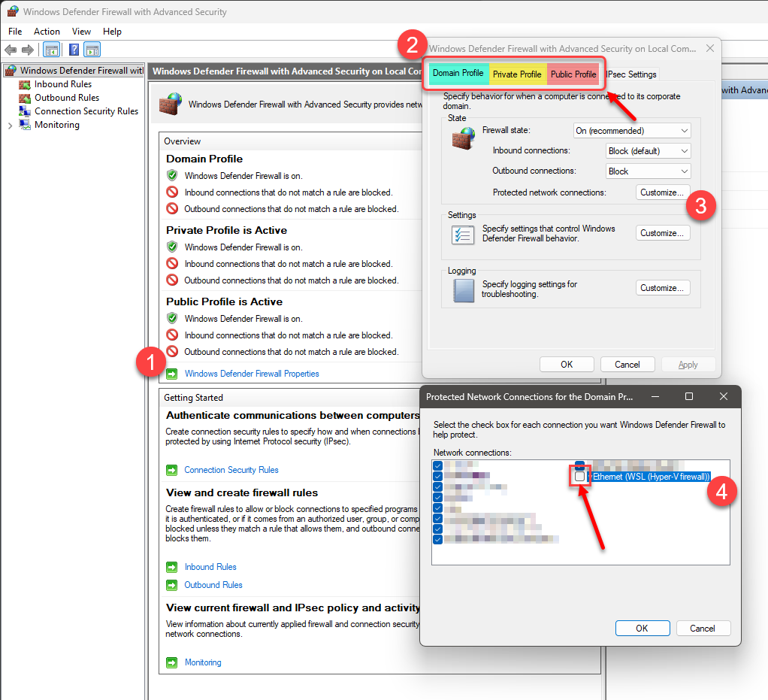Open the Action menu
Screen dimensions: 768x700
click(x=47, y=32)
